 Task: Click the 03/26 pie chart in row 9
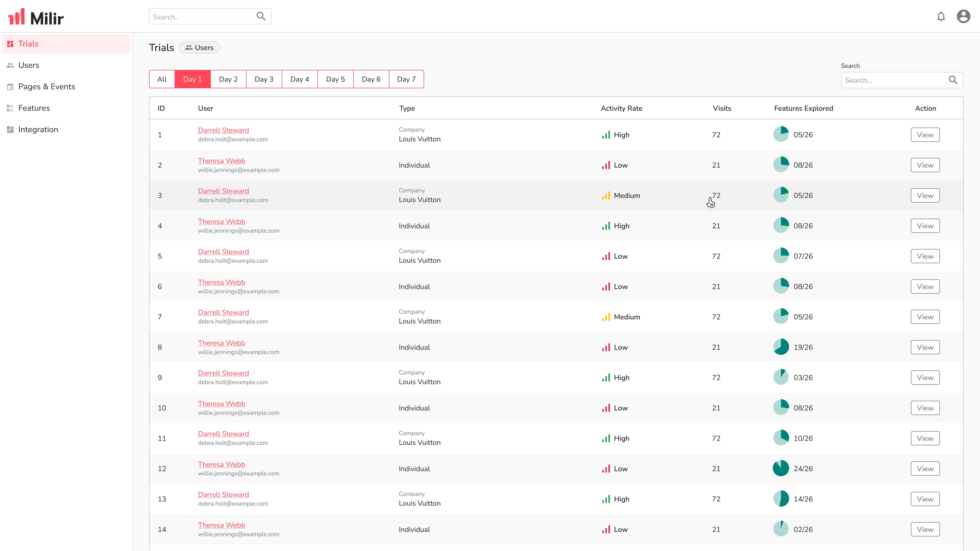(x=781, y=377)
